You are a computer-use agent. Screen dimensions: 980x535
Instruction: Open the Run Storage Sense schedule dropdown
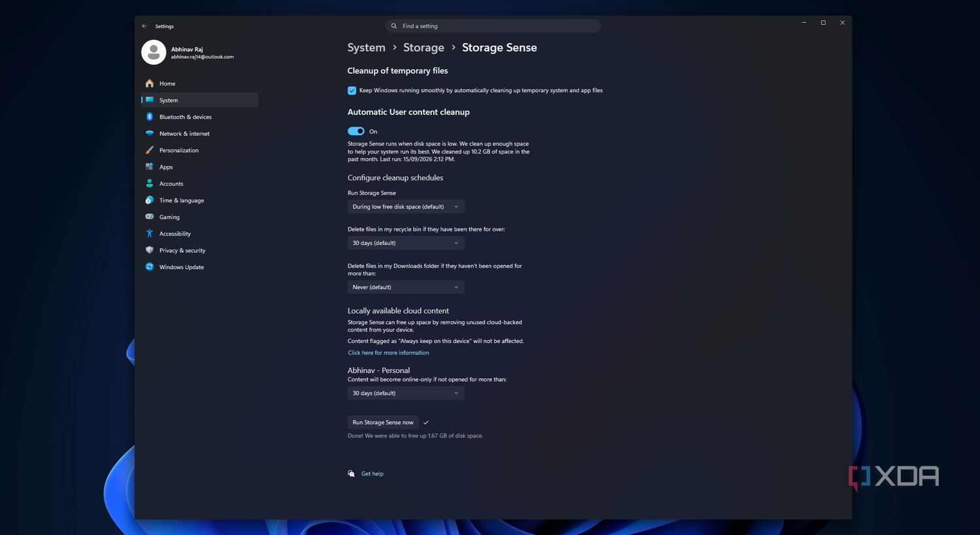coord(406,206)
